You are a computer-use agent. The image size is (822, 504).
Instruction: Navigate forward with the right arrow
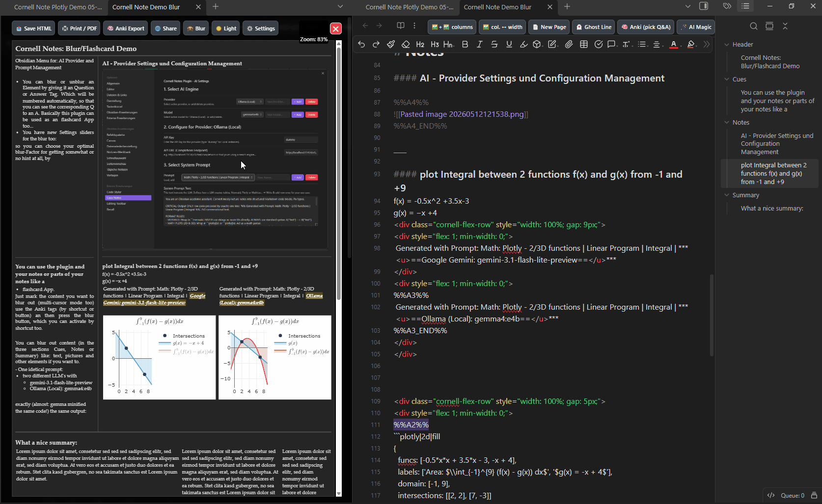(x=379, y=26)
